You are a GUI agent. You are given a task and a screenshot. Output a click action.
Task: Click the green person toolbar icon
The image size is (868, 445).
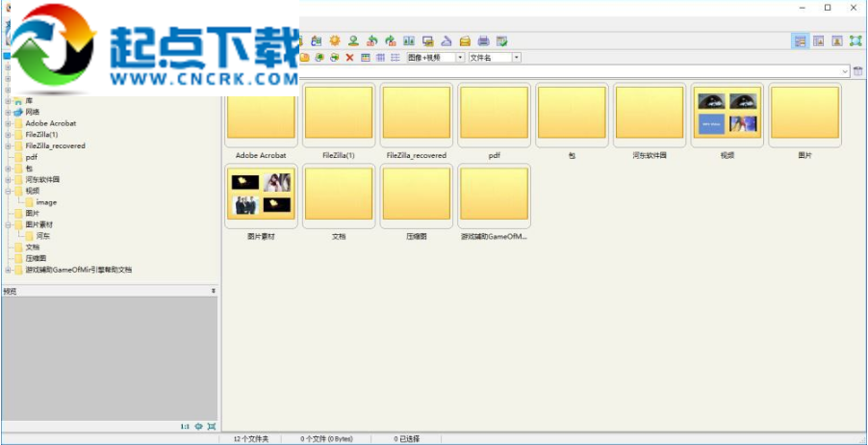click(353, 41)
